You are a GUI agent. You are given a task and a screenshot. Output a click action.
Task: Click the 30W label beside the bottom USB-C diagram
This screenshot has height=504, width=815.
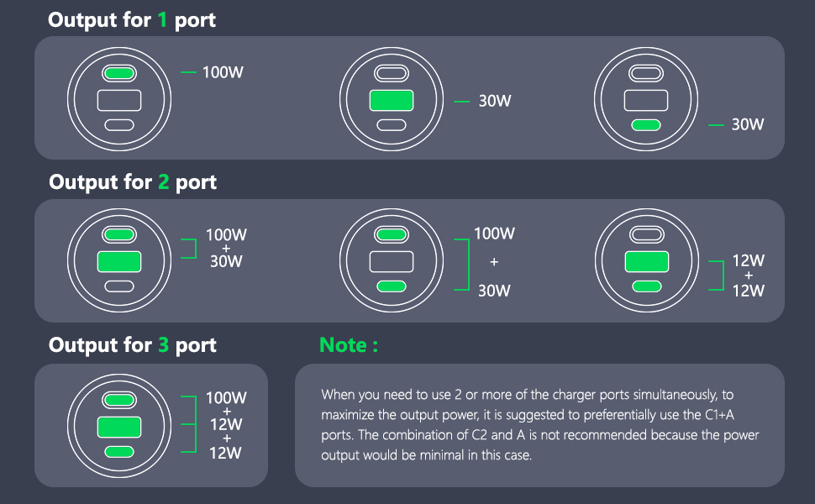pyautogui.click(x=748, y=124)
